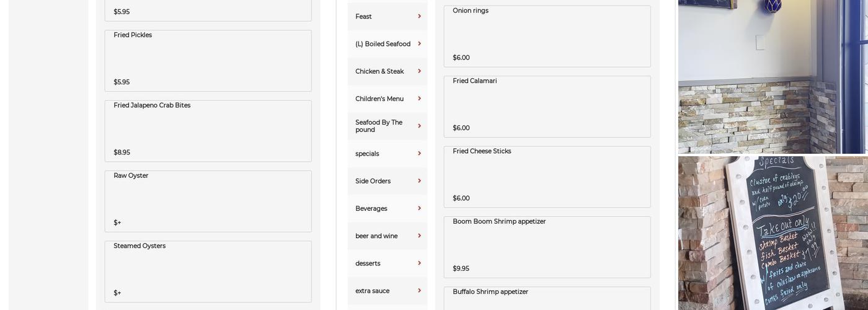Choose the Boom Boom Shrimp appetizer
This screenshot has width=868, height=310.
tap(547, 247)
